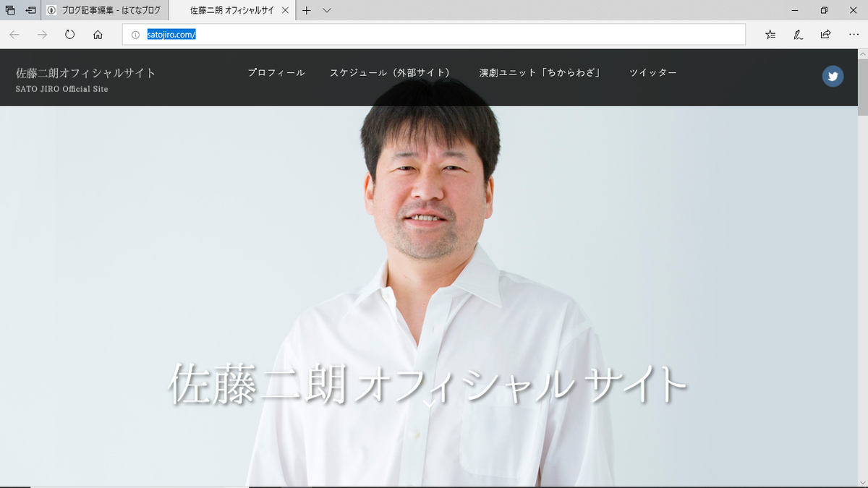Open a new tab with the plus button
Screen dimensions: 868x488
point(307,11)
